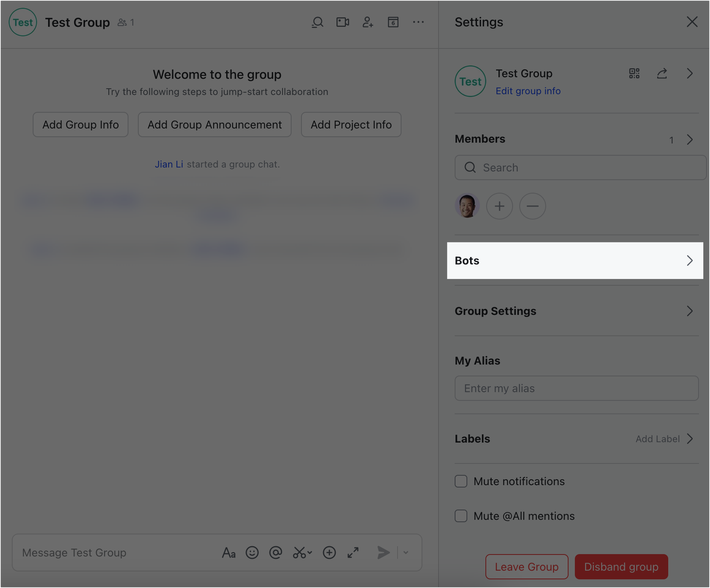Remove a member with the minus button
Viewport: 710px width, 588px height.
(x=533, y=206)
